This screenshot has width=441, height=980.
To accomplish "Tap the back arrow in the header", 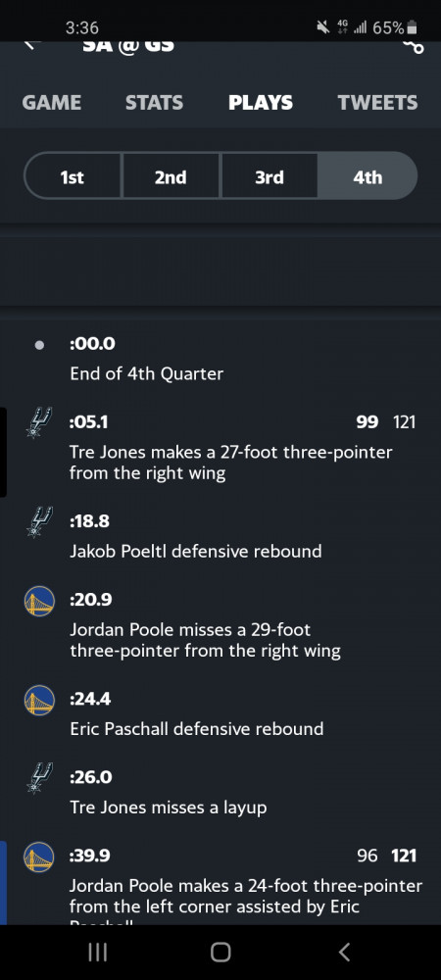I will 32,44.
